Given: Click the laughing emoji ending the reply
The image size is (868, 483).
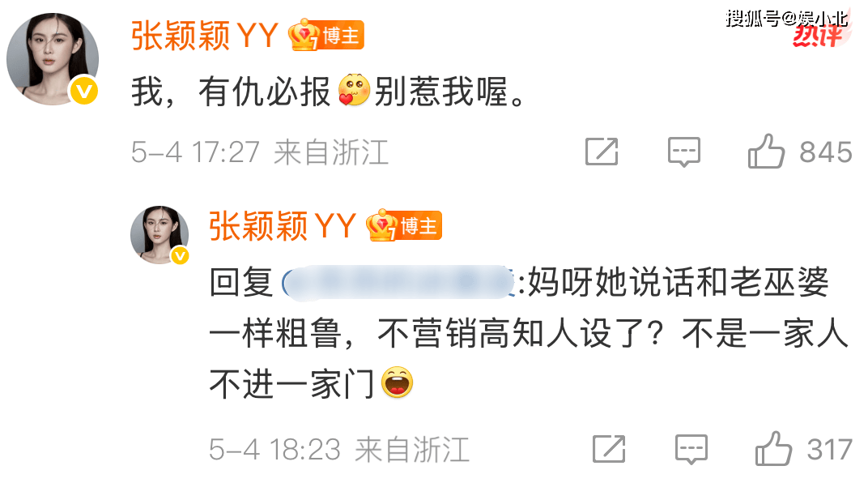Looking at the screenshot, I should pyautogui.click(x=398, y=383).
